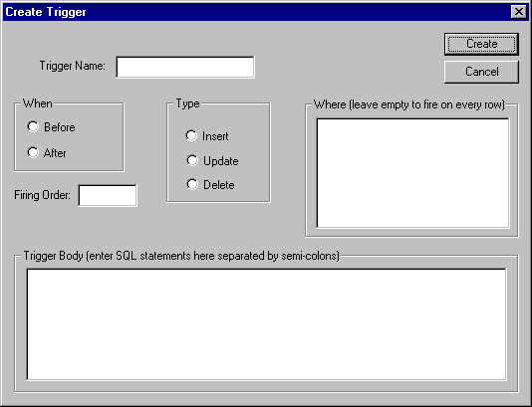Viewport: 532px width, 407px height.
Task: Click the Create button
Action: click(x=481, y=44)
